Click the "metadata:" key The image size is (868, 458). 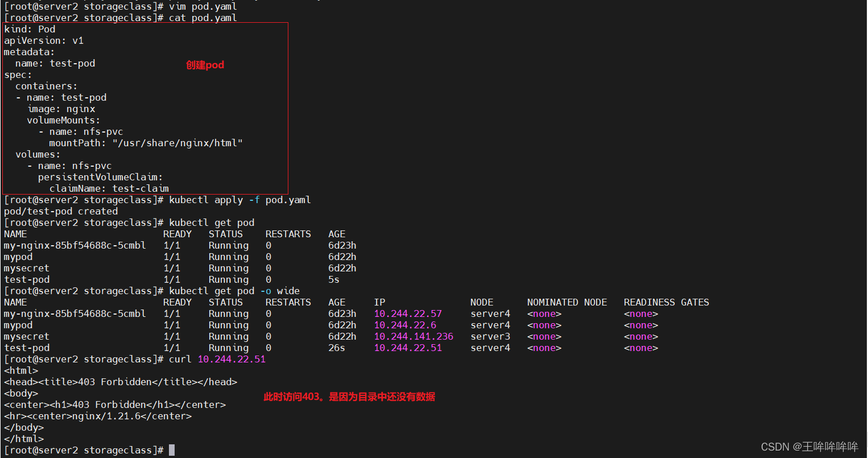tap(30, 52)
